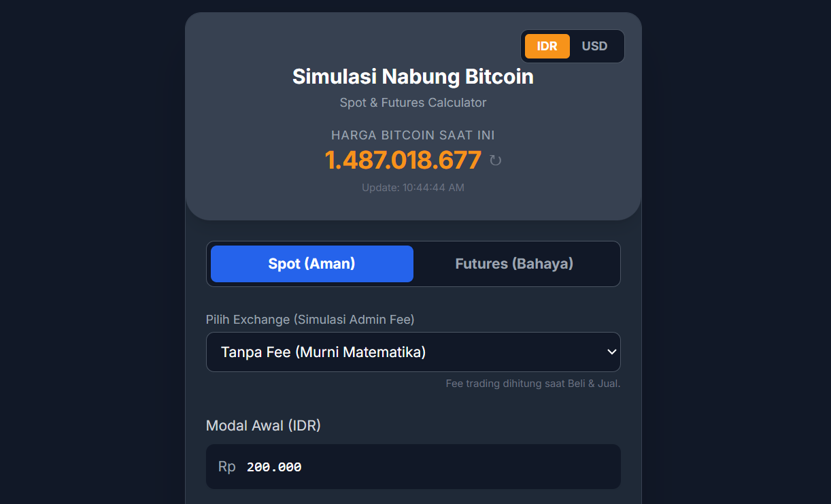Switch currency to USD
The width and height of the screenshot is (831, 504).
(x=594, y=46)
